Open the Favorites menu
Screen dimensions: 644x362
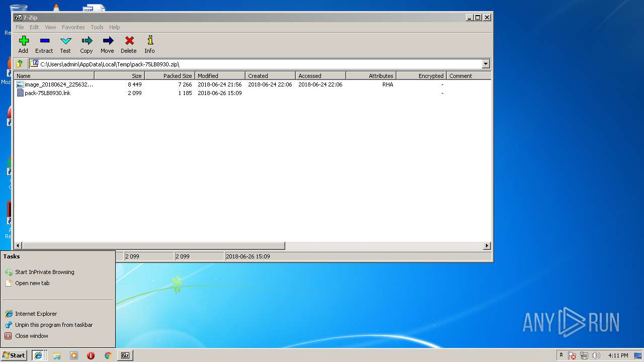[73, 27]
